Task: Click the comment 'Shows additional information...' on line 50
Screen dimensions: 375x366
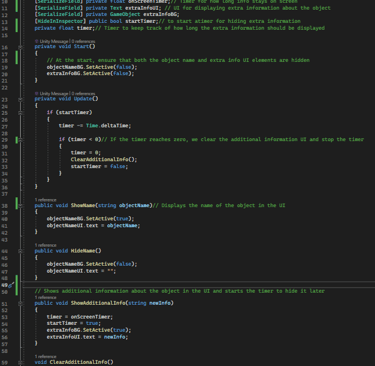Action: (179, 291)
